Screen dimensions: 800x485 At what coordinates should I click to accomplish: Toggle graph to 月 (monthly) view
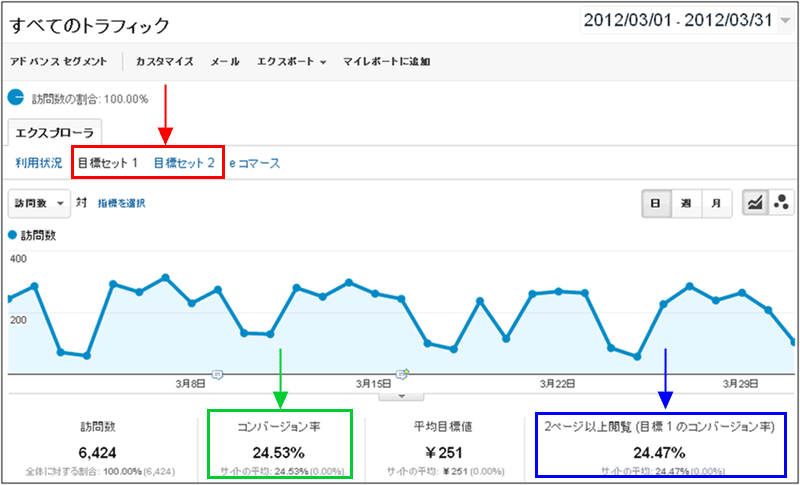(716, 203)
